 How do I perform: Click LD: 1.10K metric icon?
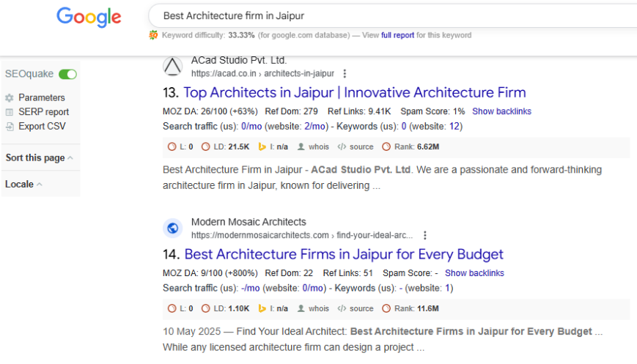point(205,309)
